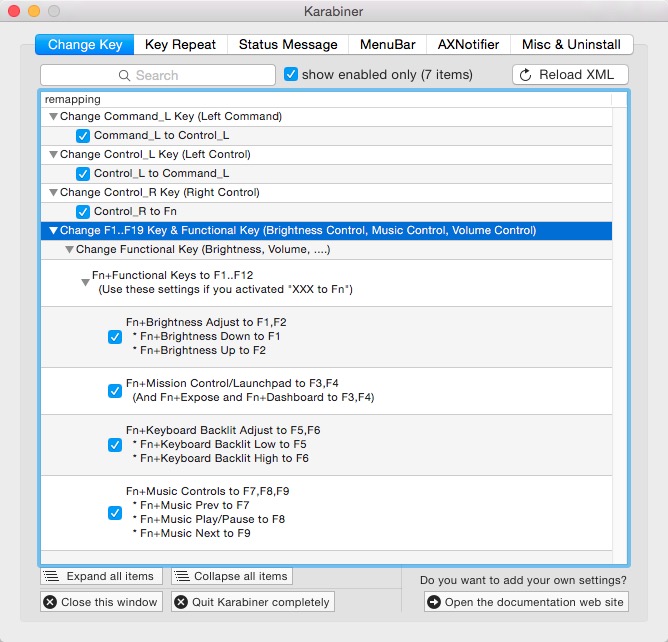
Task: Click the list icon on Collapse all items
Action: coord(182,576)
